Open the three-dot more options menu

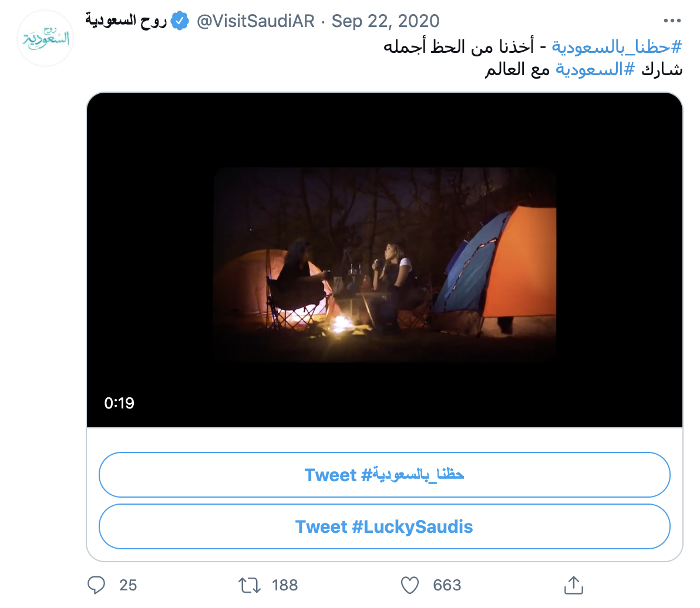pyautogui.click(x=672, y=22)
